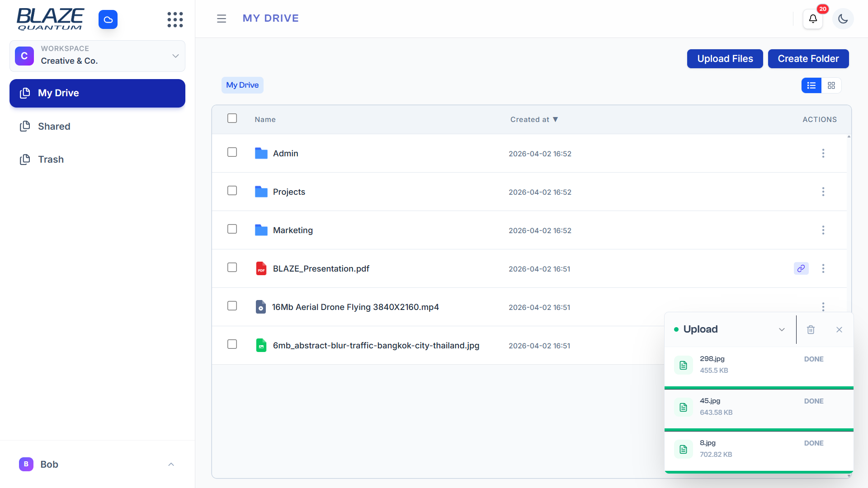Open actions menu for Projects folder

click(823, 192)
